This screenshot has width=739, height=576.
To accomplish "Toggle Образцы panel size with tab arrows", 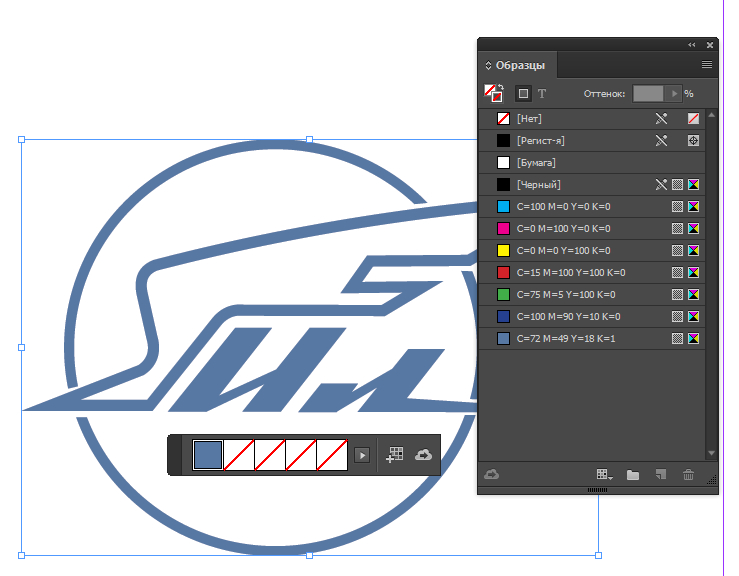I will (x=488, y=65).
